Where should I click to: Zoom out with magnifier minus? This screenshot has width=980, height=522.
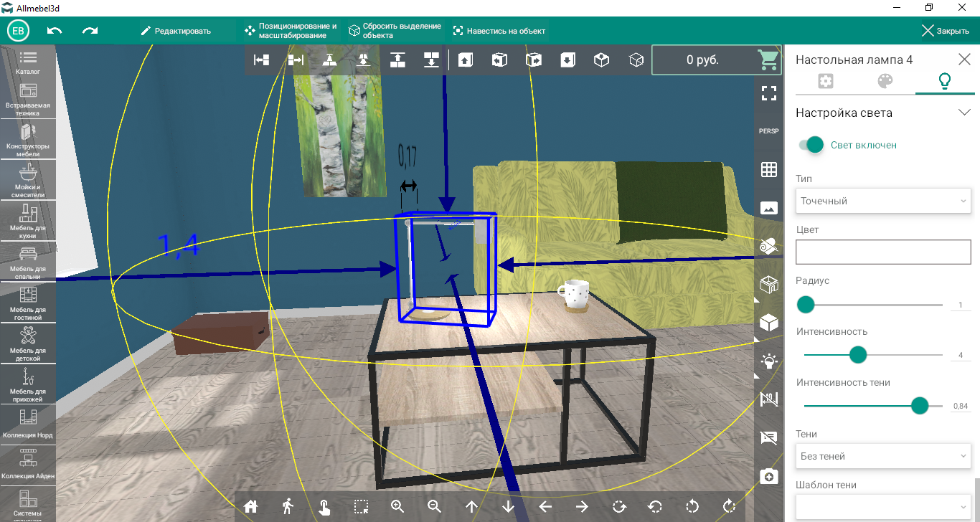435,506
